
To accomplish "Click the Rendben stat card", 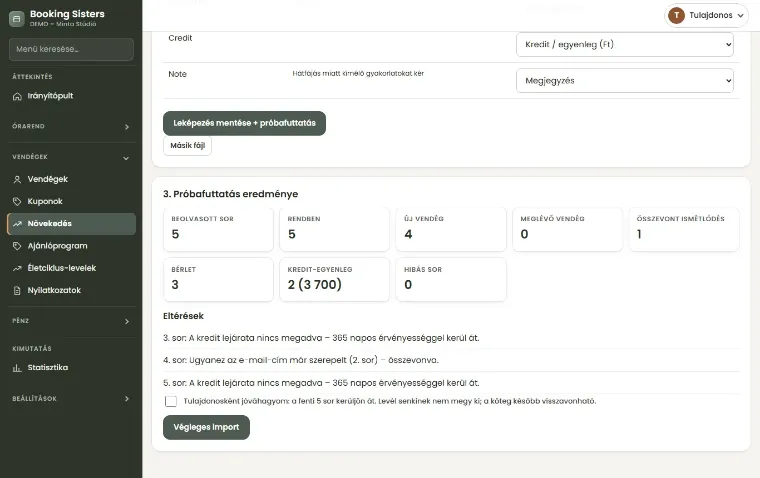I will [x=334, y=229].
